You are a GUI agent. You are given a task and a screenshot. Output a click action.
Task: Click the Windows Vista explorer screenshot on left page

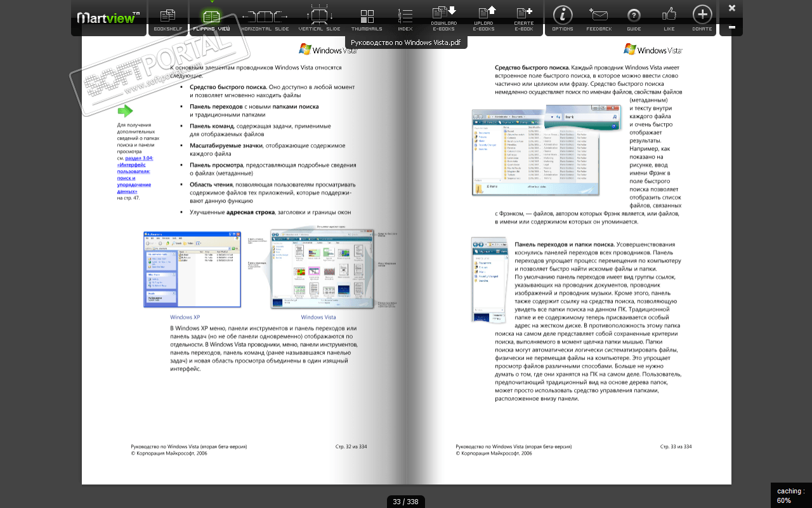coord(322,269)
